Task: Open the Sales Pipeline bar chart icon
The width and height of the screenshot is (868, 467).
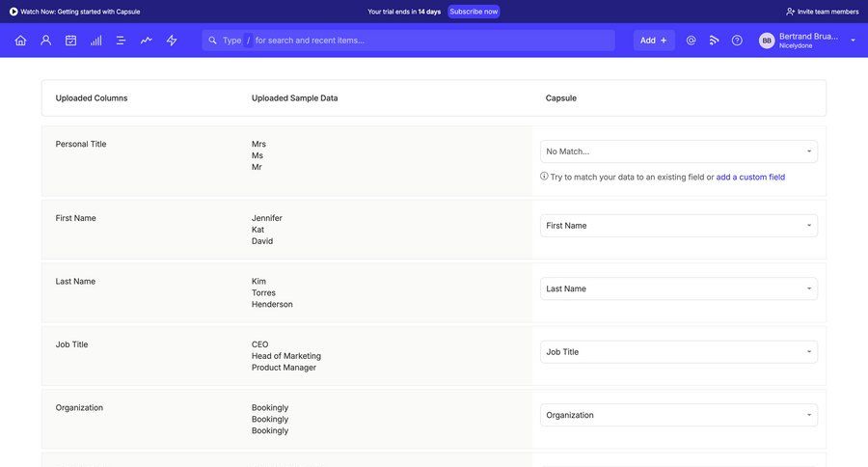Action: click(95, 41)
